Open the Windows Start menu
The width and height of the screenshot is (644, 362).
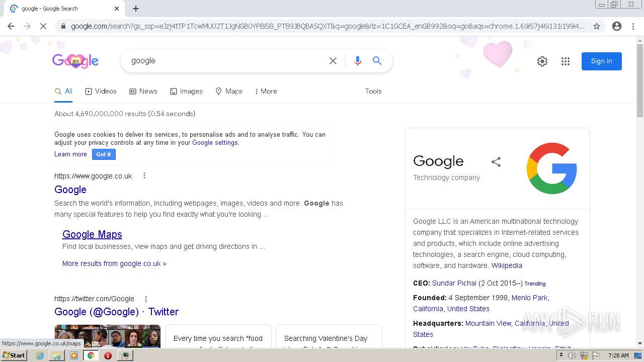(x=14, y=355)
